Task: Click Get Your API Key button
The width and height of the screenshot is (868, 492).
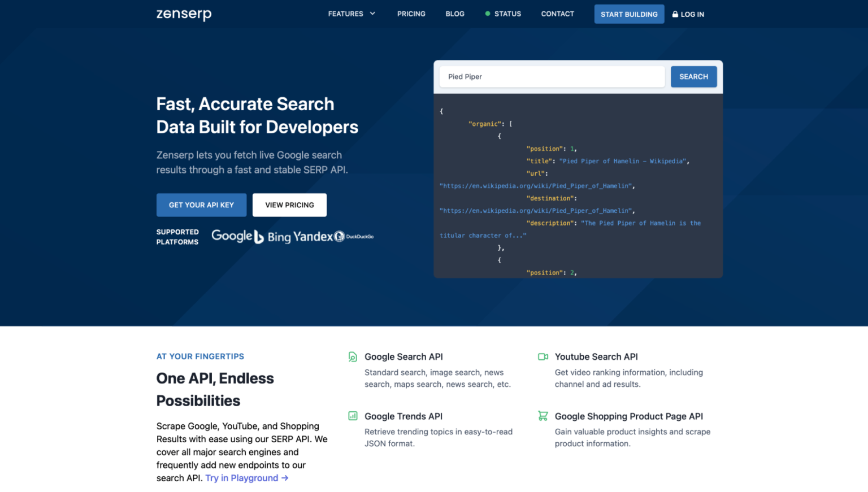Action: point(201,205)
